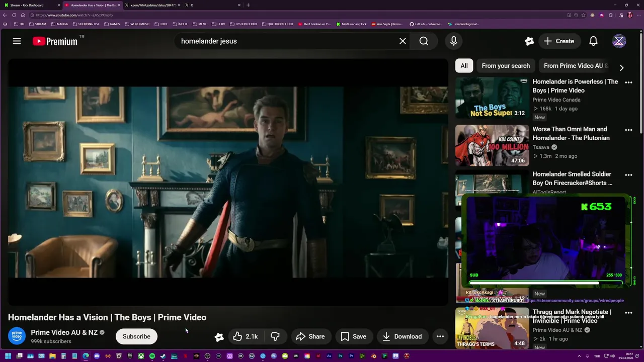Open the notifications bell

click(x=593, y=41)
